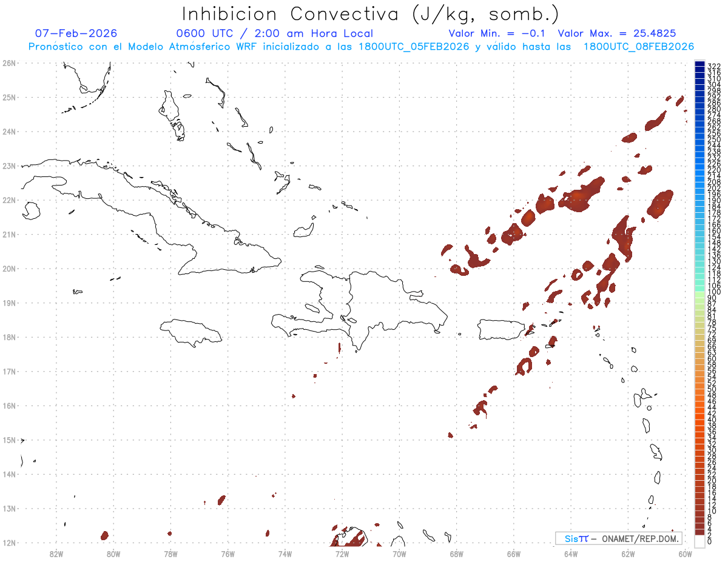Viewport: 728px width, 562px height.
Task: Click the '80W' longitude label
Action: tap(113, 554)
